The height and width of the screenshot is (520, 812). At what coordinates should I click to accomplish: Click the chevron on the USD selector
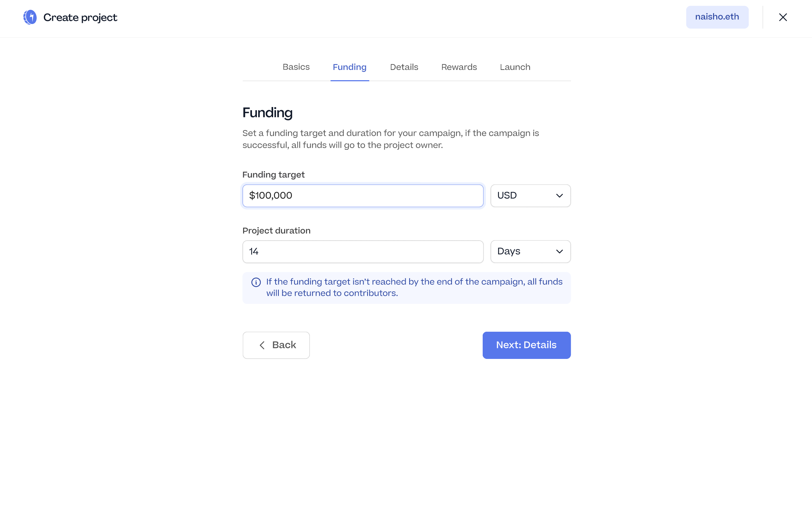[x=559, y=195]
